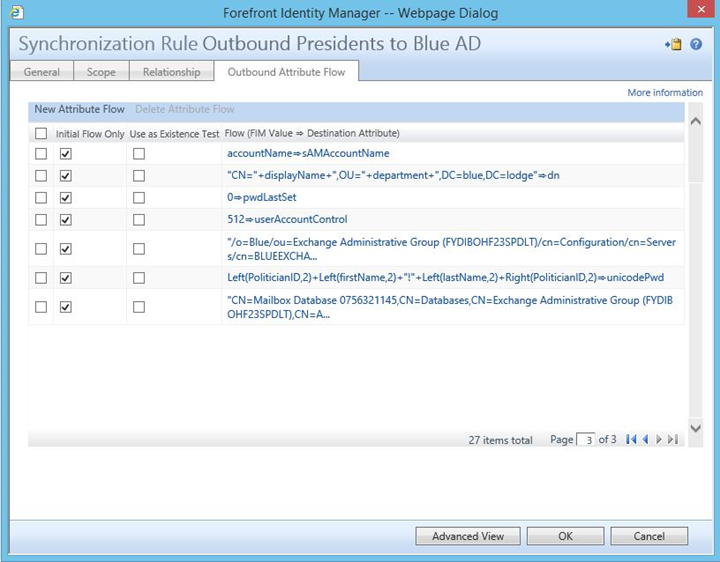
Task: Open the 0⇒pwdLastSet flow
Action: [x=262, y=197]
